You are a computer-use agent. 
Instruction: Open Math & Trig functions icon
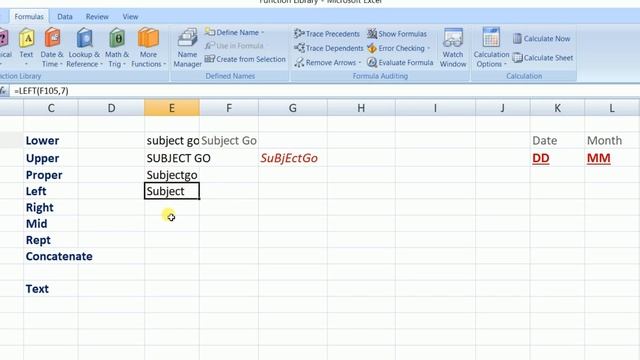[117, 38]
